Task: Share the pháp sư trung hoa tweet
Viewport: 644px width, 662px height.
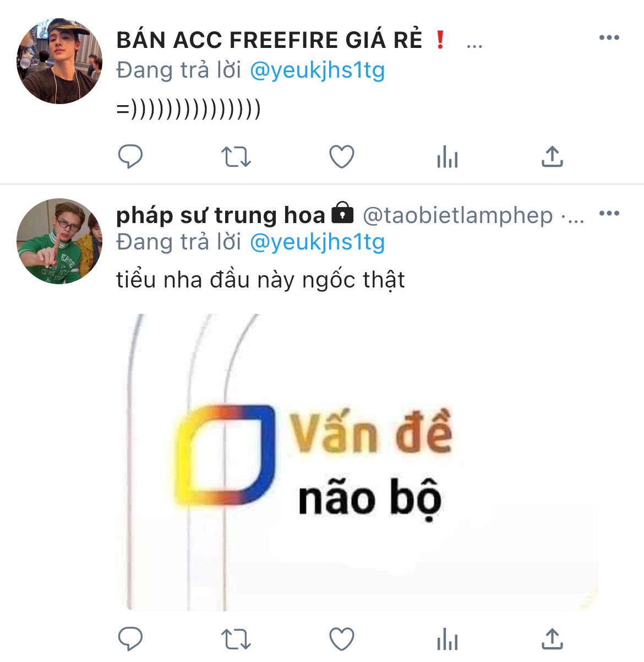Action: (552, 639)
